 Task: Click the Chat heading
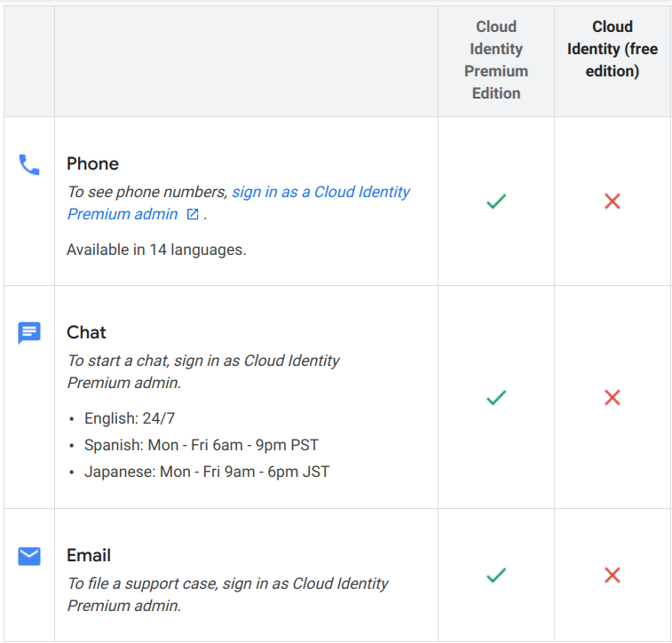pyautogui.click(x=86, y=332)
